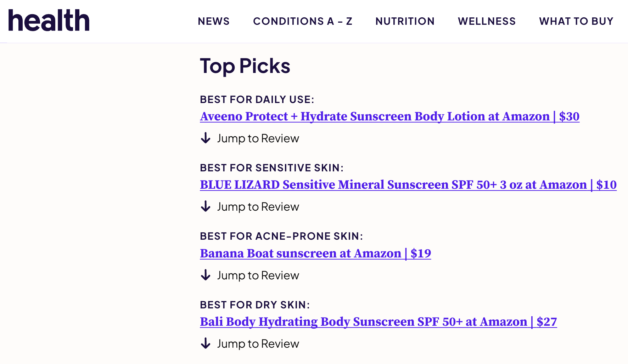The height and width of the screenshot is (364, 628).
Task: Click down arrow icon under Banana Boat link
Action: coord(206,275)
